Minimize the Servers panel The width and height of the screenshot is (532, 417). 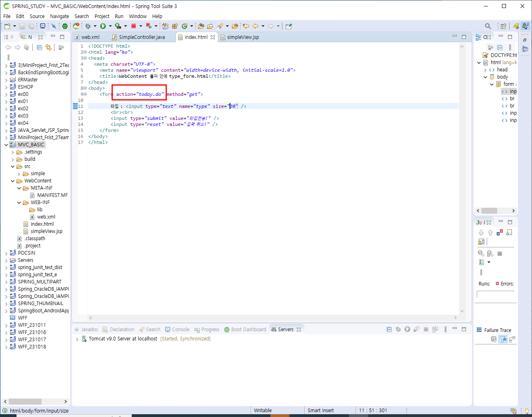[455, 329]
